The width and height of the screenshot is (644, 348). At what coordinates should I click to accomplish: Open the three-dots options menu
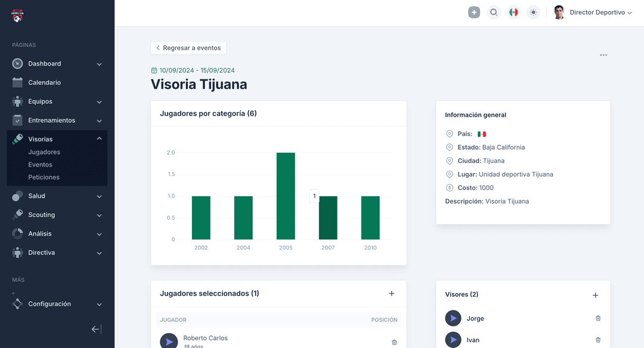[603, 55]
